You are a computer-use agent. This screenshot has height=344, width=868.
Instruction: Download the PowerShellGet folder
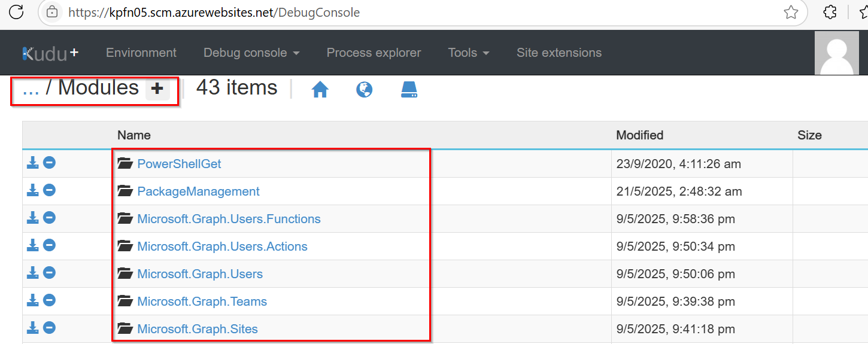pos(33,163)
